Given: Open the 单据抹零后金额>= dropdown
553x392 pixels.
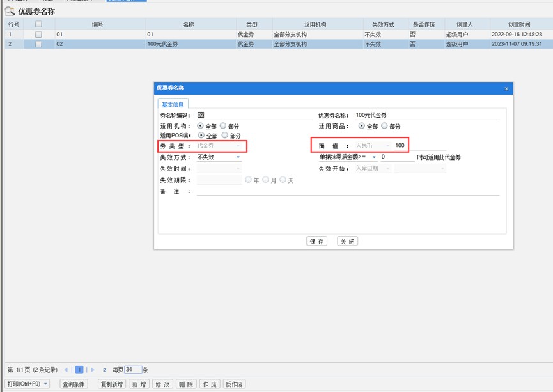Looking at the screenshot, I should tap(374, 157).
